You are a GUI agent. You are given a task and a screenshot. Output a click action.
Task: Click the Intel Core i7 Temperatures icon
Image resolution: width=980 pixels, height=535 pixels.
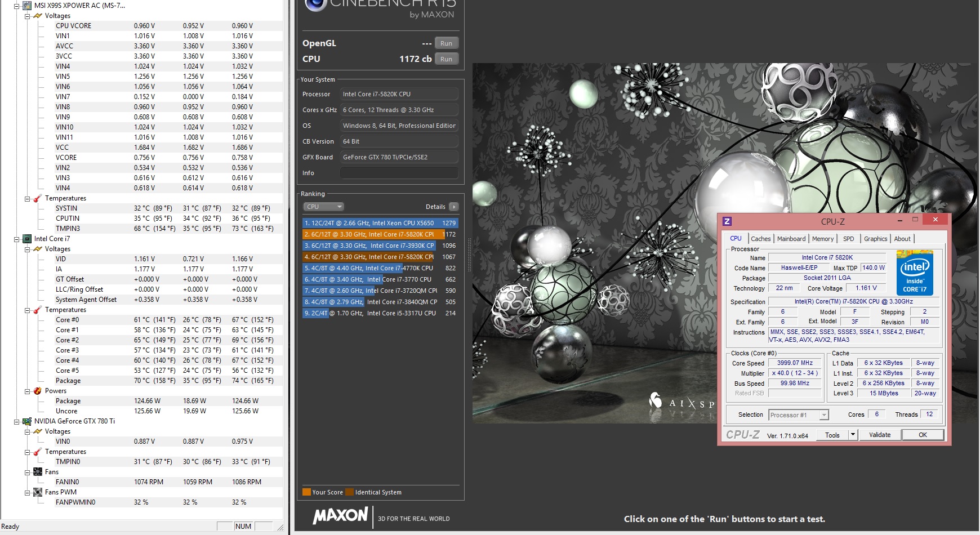coord(38,310)
